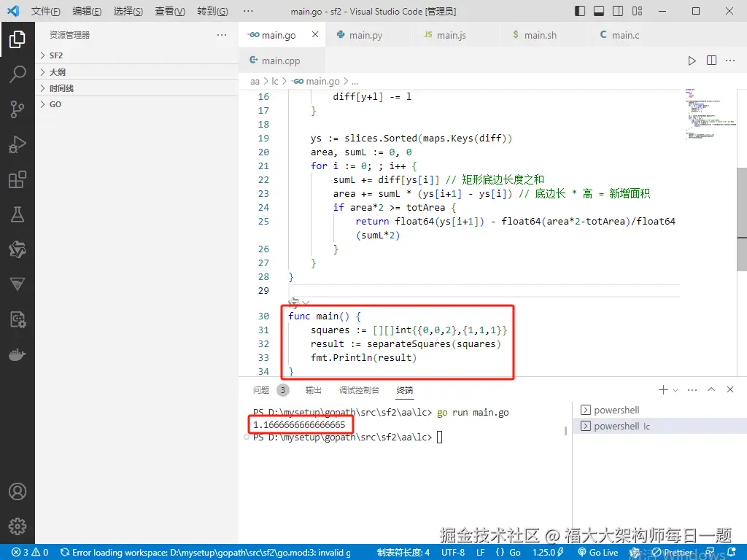The width and height of the screenshot is (747, 560).
Task: Click errors and warnings count in status bar
Action: tap(30, 553)
